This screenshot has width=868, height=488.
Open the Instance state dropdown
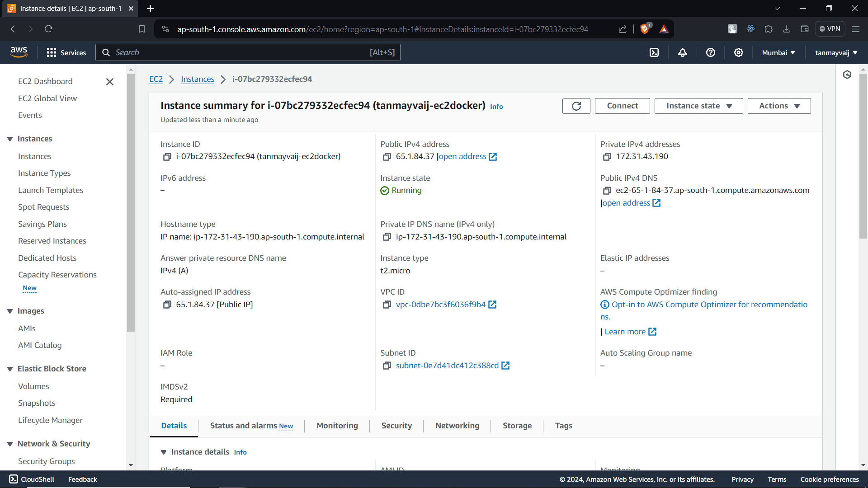click(698, 106)
